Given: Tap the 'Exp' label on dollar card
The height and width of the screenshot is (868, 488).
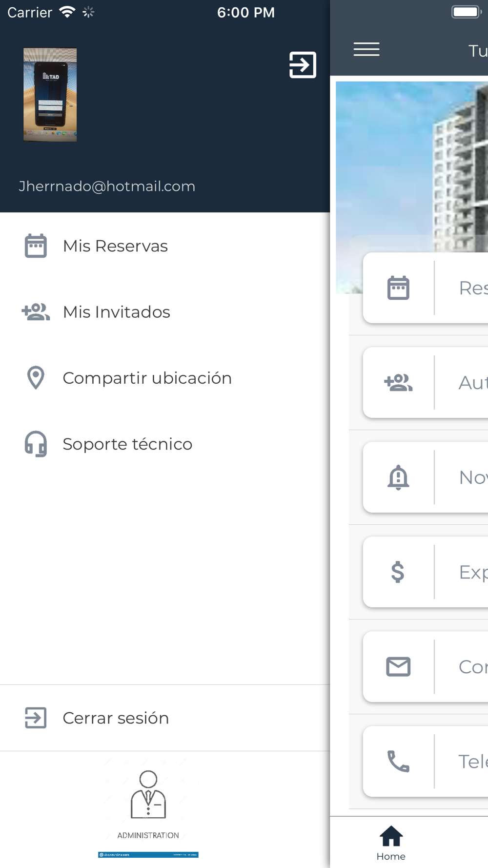Looking at the screenshot, I should point(473,572).
